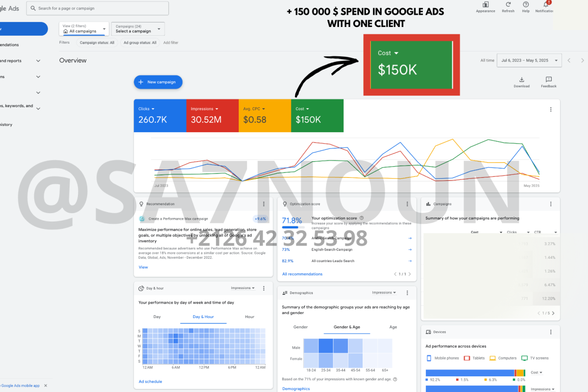Image resolution: width=588 pixels, height=392 pixels.
Task: Switch to the Hour tab
Action: (250, 317)
